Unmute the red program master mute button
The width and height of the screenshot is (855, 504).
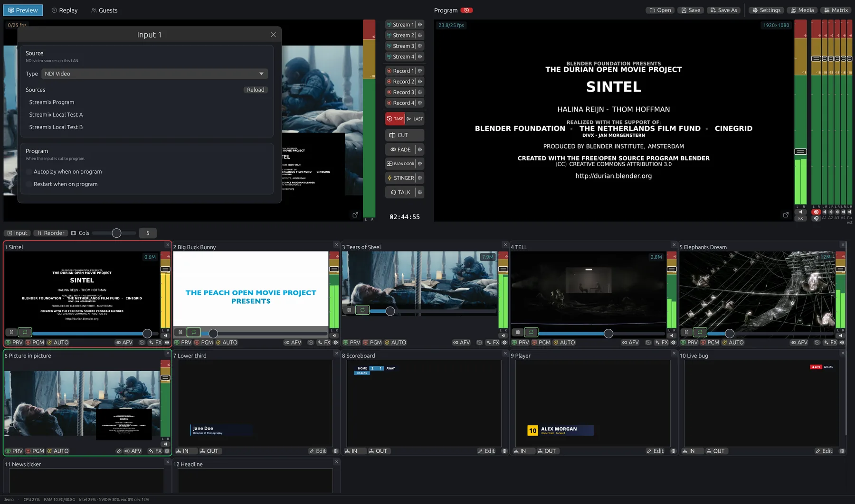(x=816, y=212)
